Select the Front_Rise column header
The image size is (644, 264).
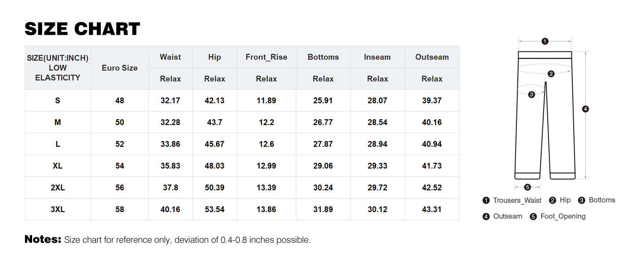[x=266, y=57]
